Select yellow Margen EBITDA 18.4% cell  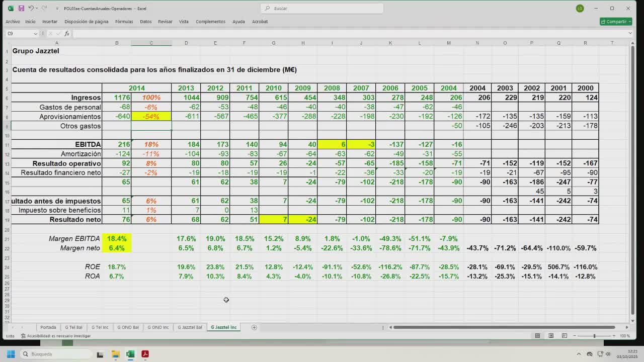(x=117, y=239)
